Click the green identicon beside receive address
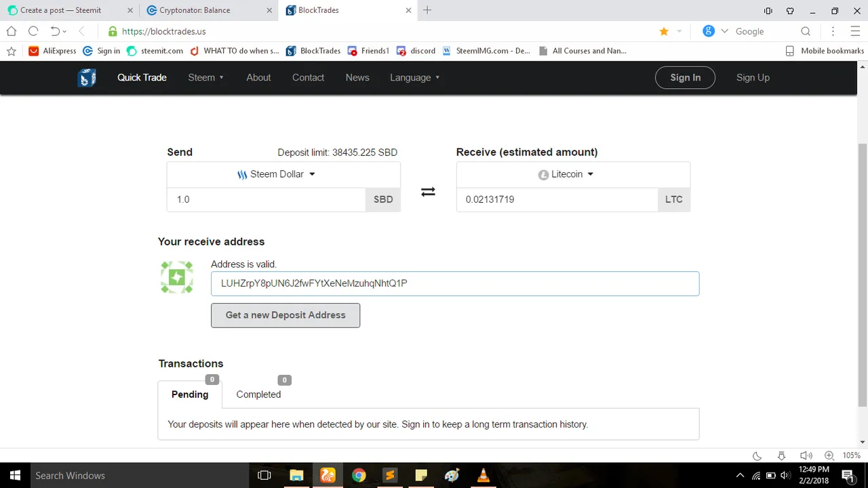868x488 pixels. pyautogui.click(x=177, y=278)
